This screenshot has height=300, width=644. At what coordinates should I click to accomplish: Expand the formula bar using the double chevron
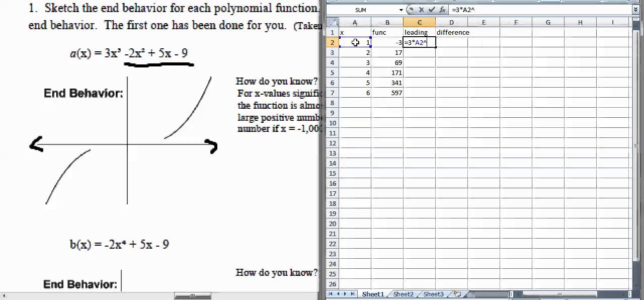click(636, 10)
